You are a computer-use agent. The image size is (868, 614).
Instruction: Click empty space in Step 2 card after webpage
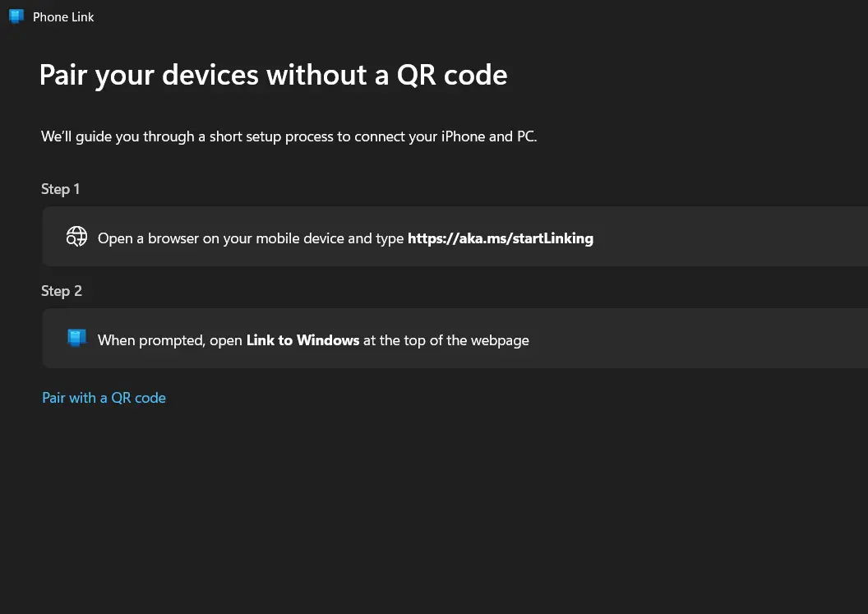pyautogui.click(x=698, y=339)
